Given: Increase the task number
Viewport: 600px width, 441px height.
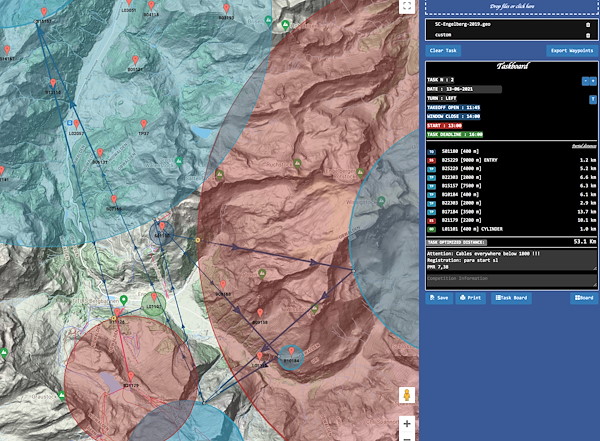Looking at the screenshot, I should click(592, 81).
